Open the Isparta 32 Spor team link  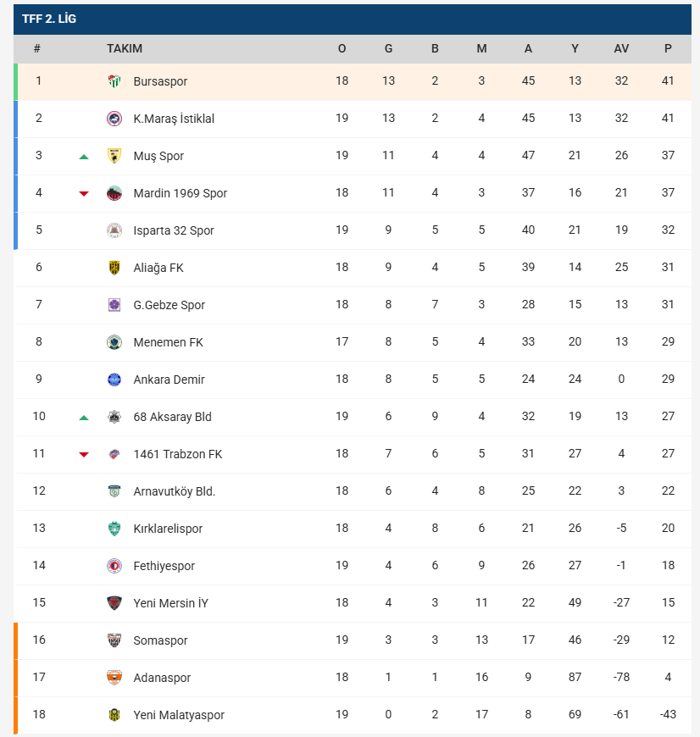(174, 230)
